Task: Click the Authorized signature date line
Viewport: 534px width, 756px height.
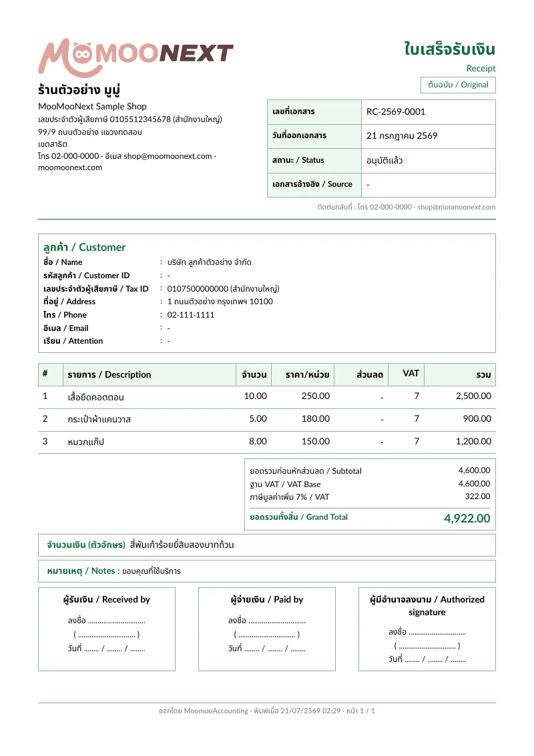Action: (x=427, y=659)
